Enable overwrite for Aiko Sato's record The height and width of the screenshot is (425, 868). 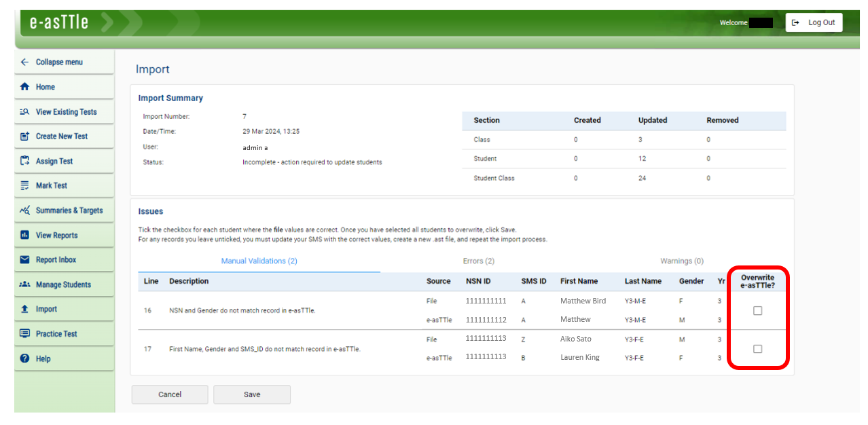(x=757, y=348)
